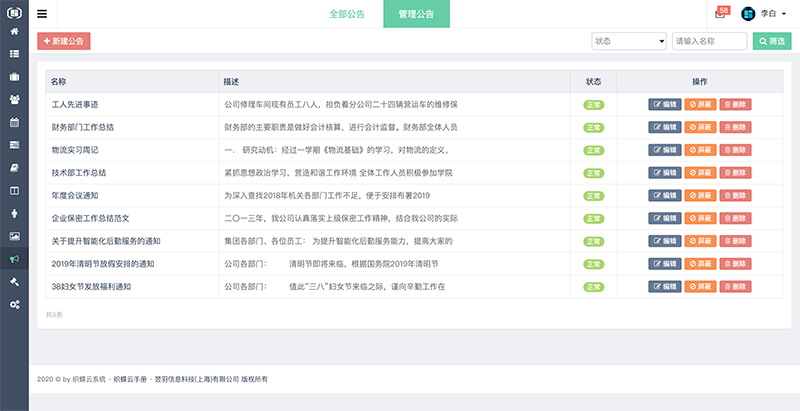Open the columns icon in sidebar
Viewport: 800px width, 411px height.
(14, 191)
